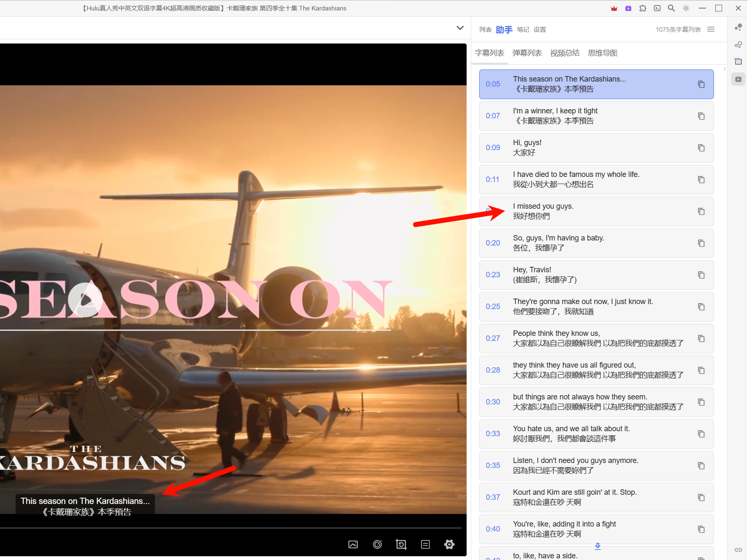Click the top bubbles icon in right sidebar
This screenshot has height=560, width=747.
tap(738, 27)
